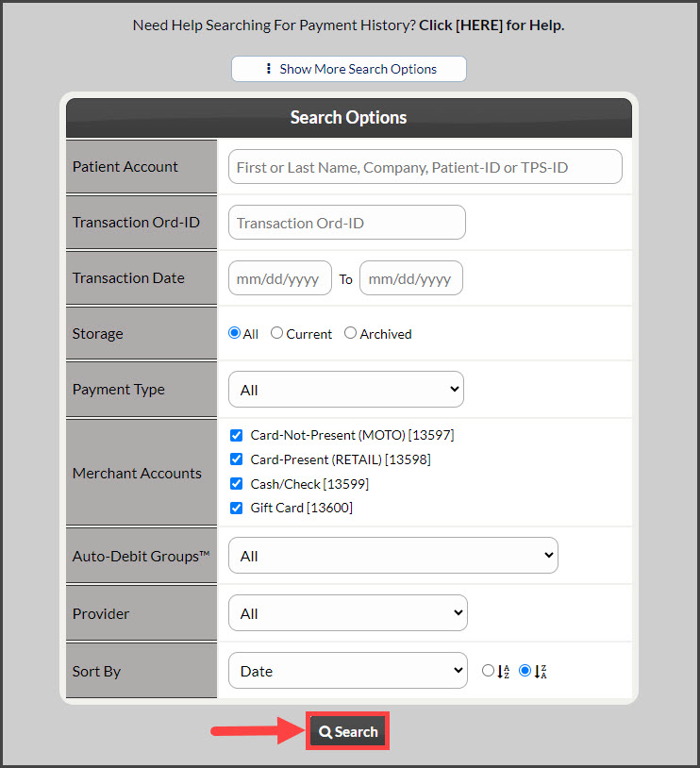Click the descending Z-A sort icon
Image resolution: width=700 pixels, height=768 pixels.
point(541,671)
